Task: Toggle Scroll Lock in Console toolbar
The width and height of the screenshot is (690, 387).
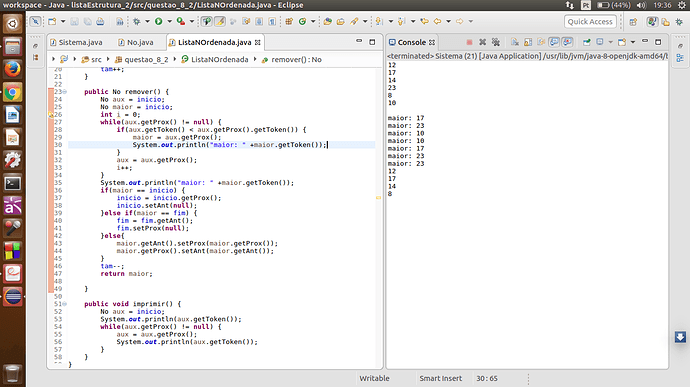Action: point(528,42)
